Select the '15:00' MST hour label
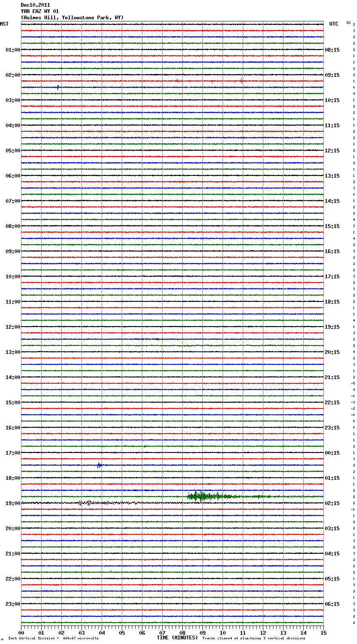Screen dimensions: 357x644 (13, 403)
